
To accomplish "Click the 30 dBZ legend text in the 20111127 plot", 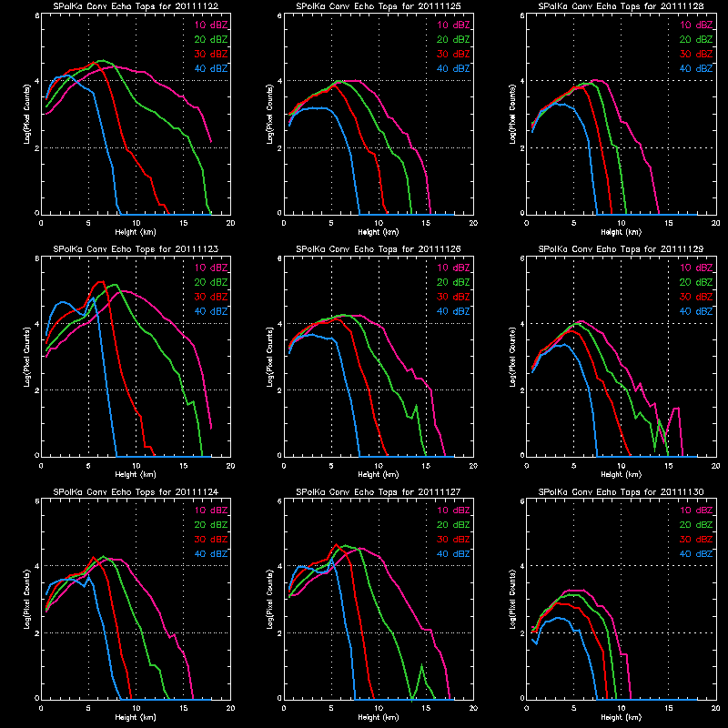I will pyautogui.click(x=453, y=540).
